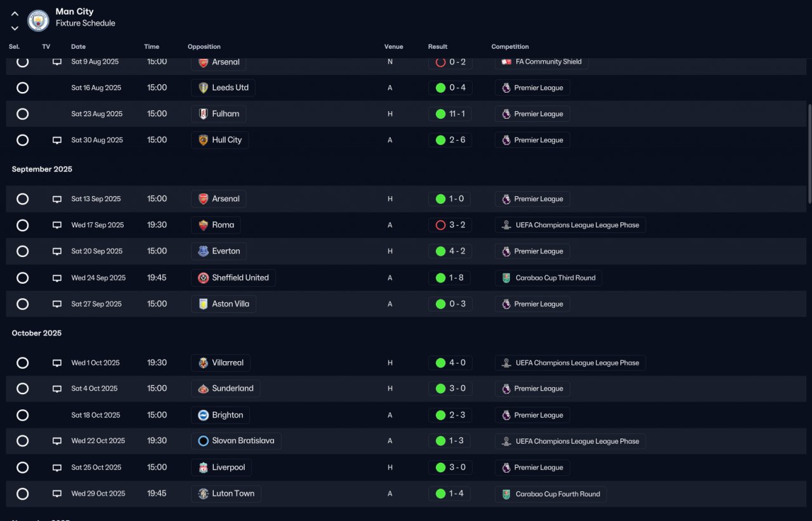Select the Brighton fixture radio button

pyautogui.click(x=22, y=415)
